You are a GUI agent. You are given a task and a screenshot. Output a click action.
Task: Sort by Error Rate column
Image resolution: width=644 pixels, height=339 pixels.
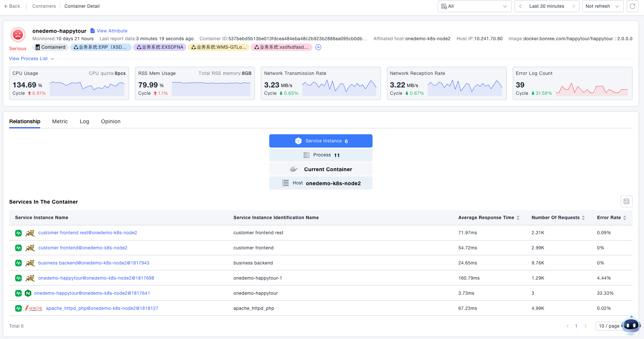click(624, 218)
